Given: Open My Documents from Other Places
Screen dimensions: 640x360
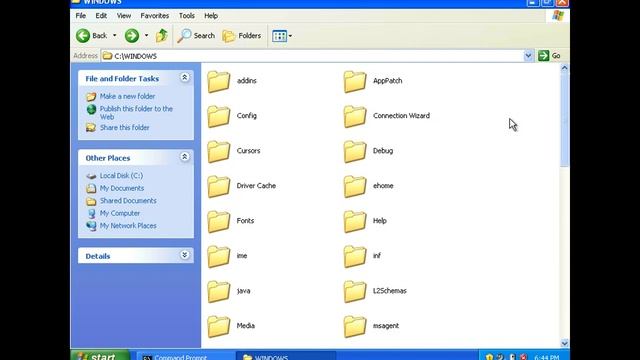Looking at the screenshot, I should (122, 188).
